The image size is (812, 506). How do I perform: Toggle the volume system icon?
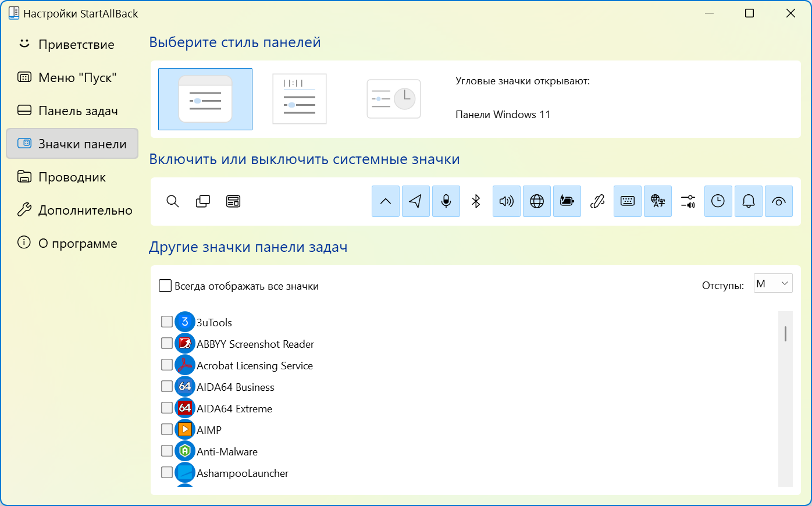coord(507,201)
